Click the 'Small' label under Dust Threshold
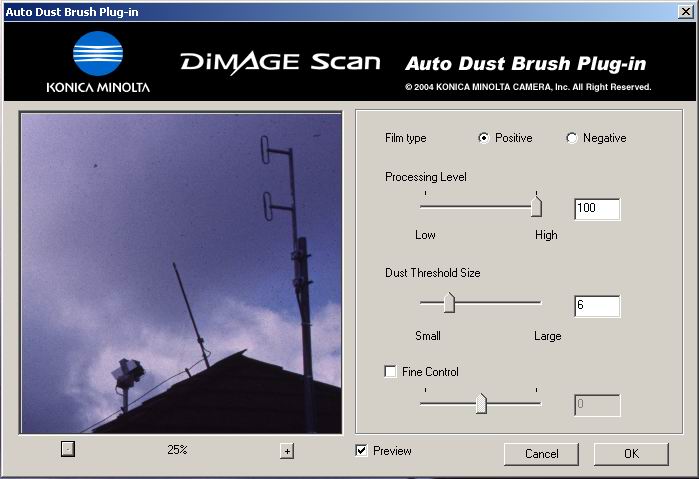This screenshot has height=479, width=699. coord(428,336)
